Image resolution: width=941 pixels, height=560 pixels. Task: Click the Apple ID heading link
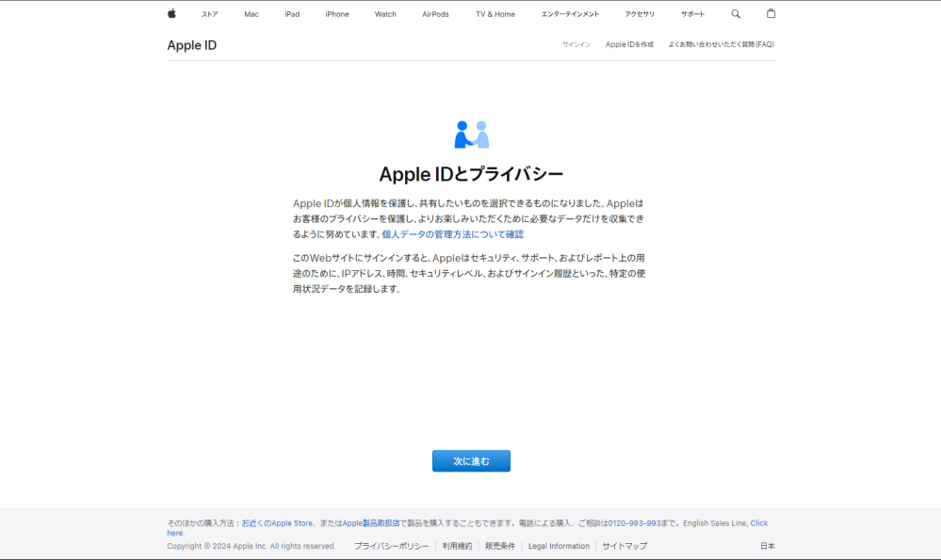point(192,45)
